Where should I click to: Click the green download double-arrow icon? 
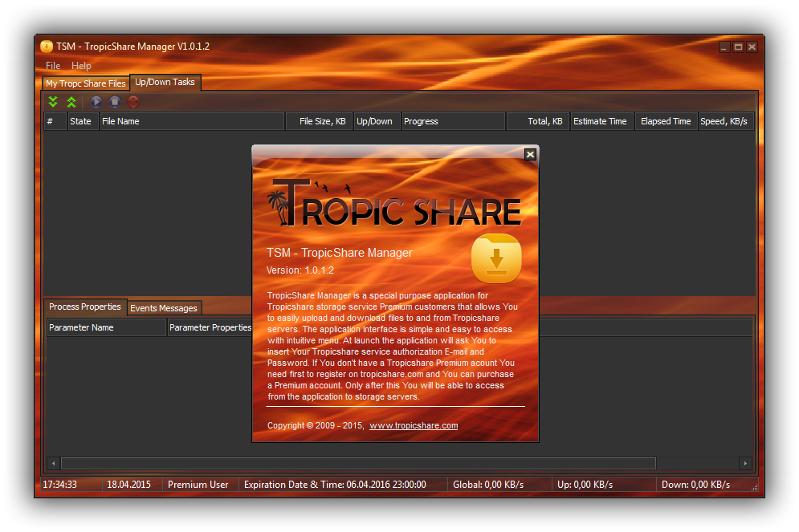click(x=53, y=102)
